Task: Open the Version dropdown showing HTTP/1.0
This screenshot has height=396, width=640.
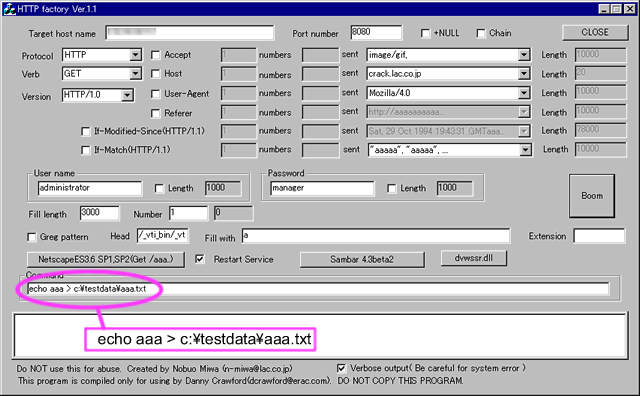Action: (x=127, y=95)
